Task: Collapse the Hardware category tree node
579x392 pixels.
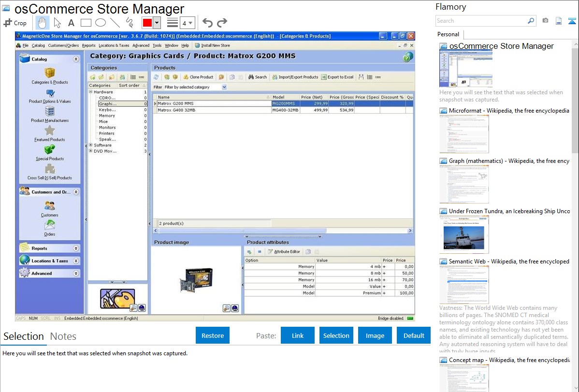Action: point(91,92)
